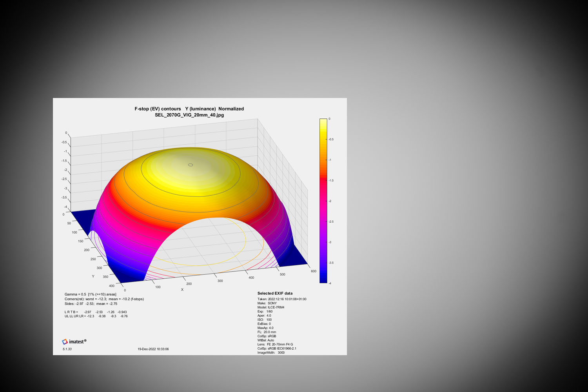Click the Imatest logo icon
Screen dimensions: 588x392
pos(65,342)
